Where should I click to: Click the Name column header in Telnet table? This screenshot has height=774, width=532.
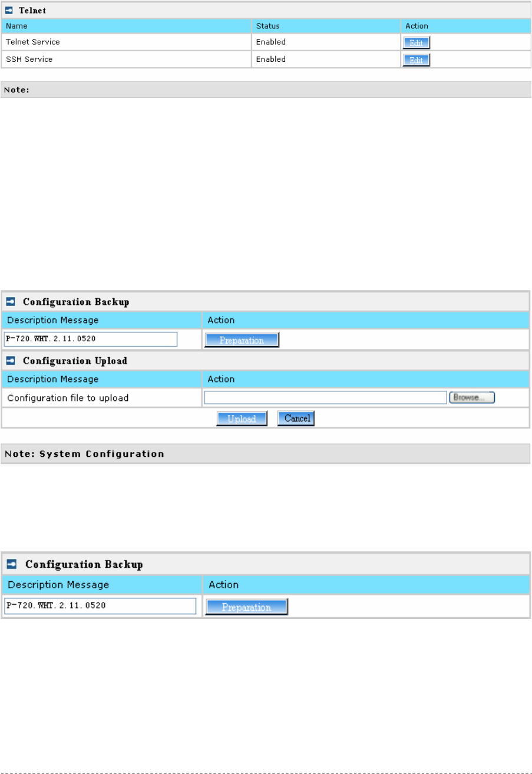[x=126, y=26]
